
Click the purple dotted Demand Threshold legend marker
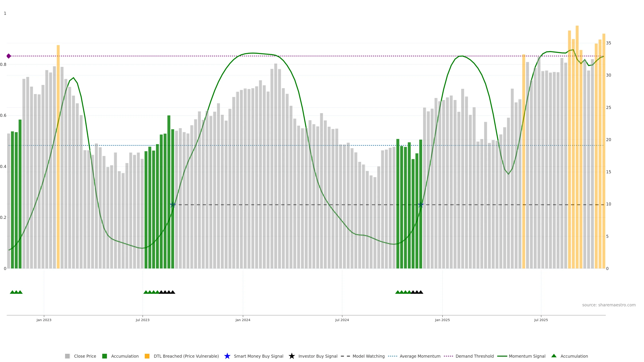448,356
